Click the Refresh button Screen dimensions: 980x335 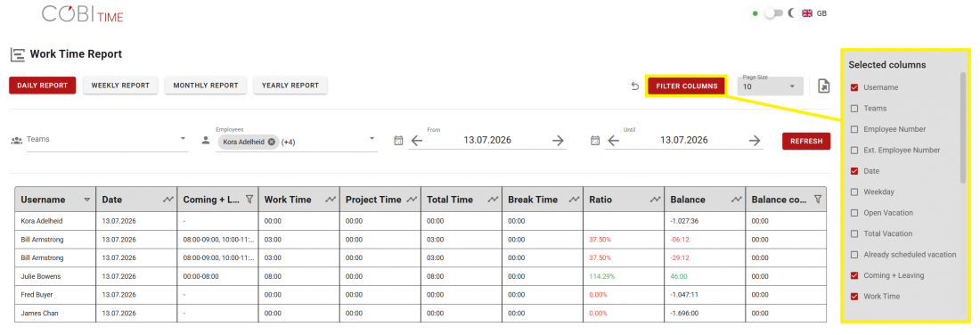point(806,142)
